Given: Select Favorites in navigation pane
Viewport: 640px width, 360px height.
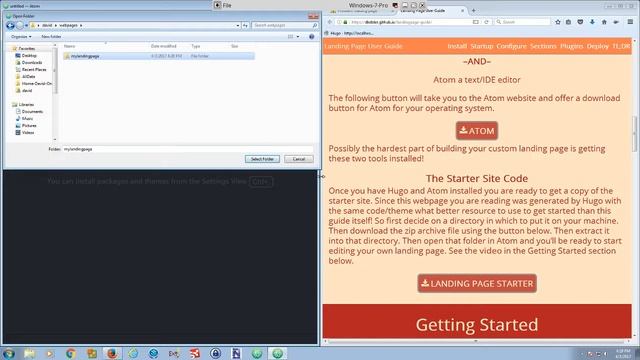Looking at the screenshot, I should tap(26, 49).
